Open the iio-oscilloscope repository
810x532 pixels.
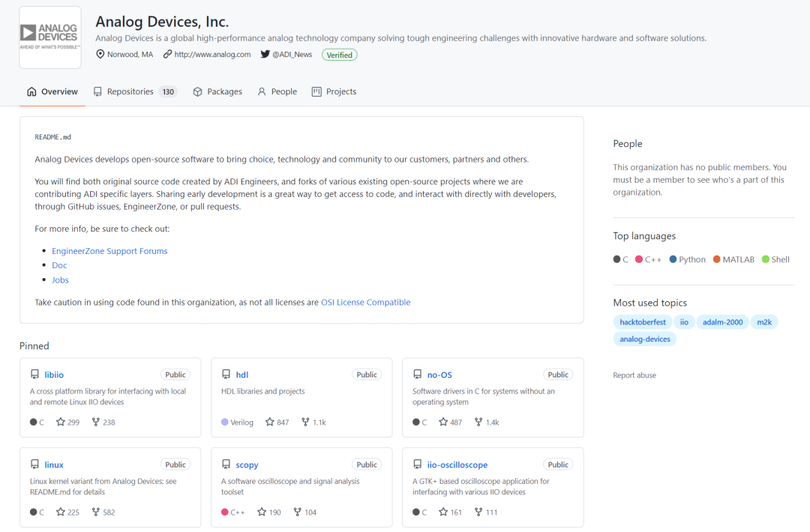(457, 465)
